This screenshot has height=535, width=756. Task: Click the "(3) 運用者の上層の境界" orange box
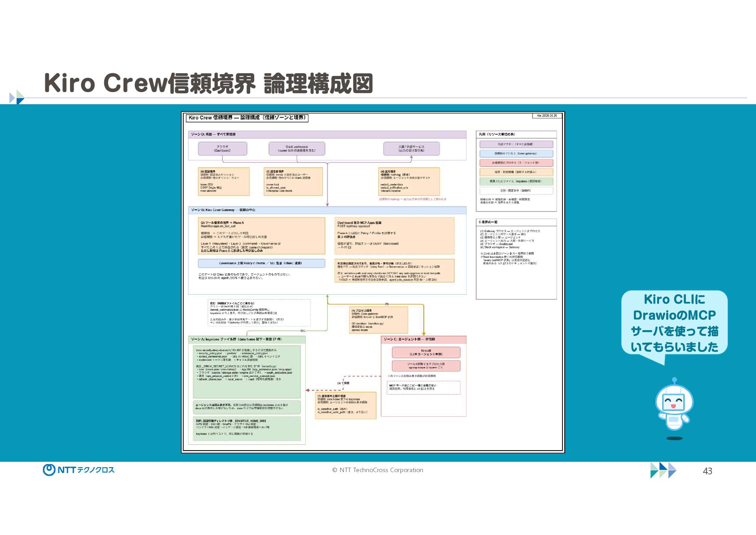click(x=346, y=406)
